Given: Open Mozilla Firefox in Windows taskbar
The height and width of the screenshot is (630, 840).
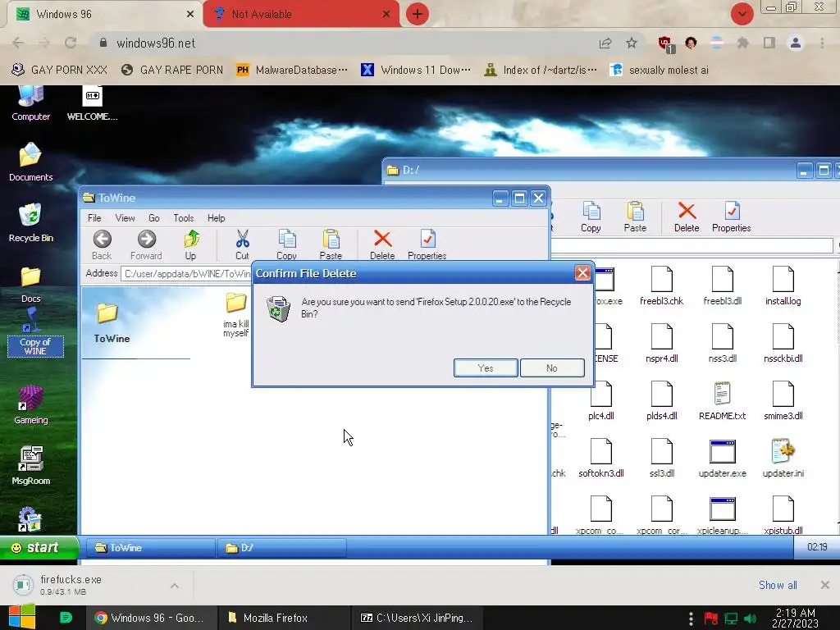Looking at the screenshot, I should [x=285, y=618].
